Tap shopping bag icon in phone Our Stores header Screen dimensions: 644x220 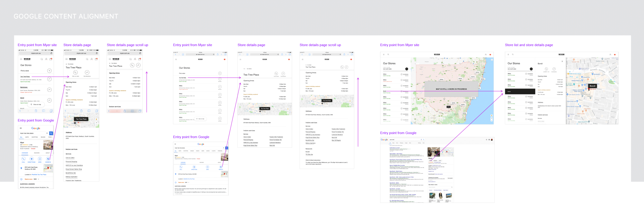51,59
